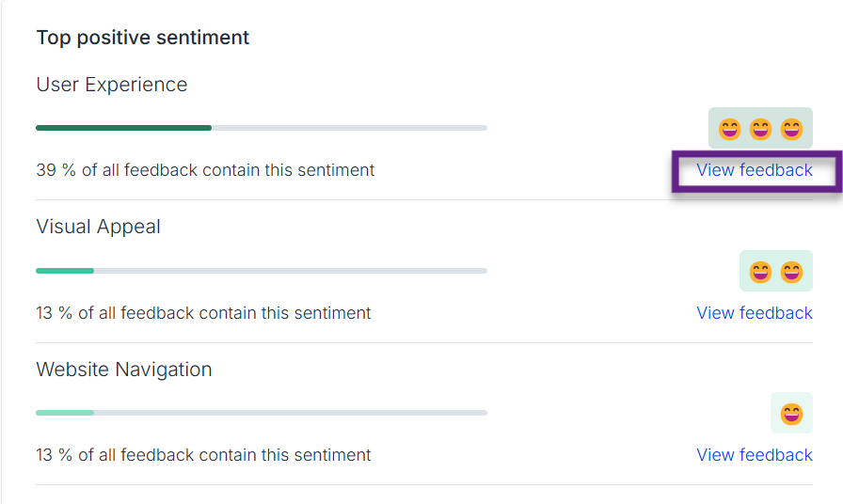Viewport: 843px width, 504px height.
Task: Click the "39 % of all feedback" text
Action: 205,170
